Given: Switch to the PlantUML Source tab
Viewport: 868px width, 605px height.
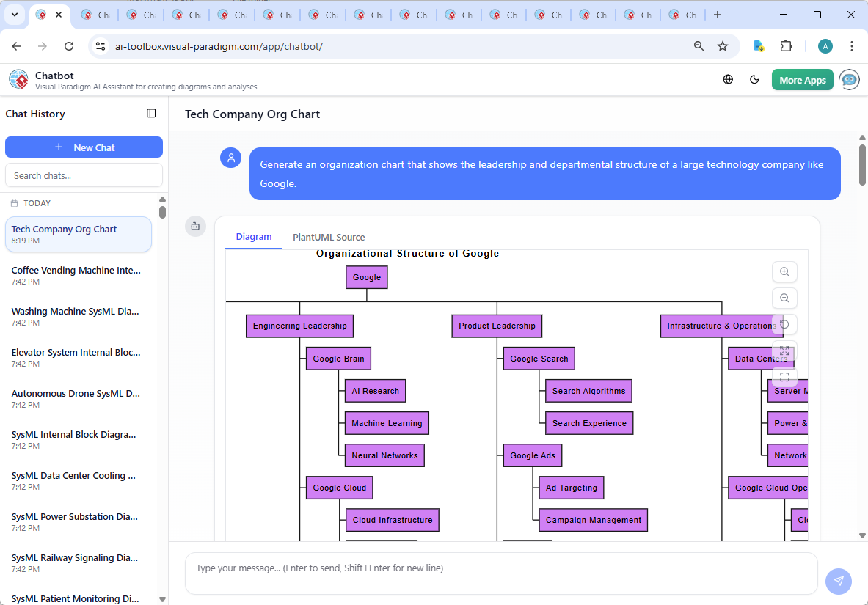Looking at the screenshot, I should click(x=329, y=237).
